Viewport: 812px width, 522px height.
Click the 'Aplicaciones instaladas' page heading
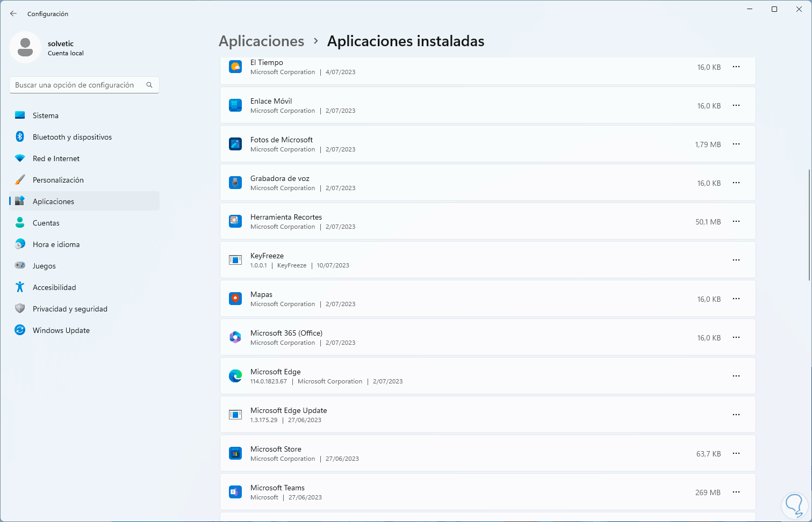406,41
